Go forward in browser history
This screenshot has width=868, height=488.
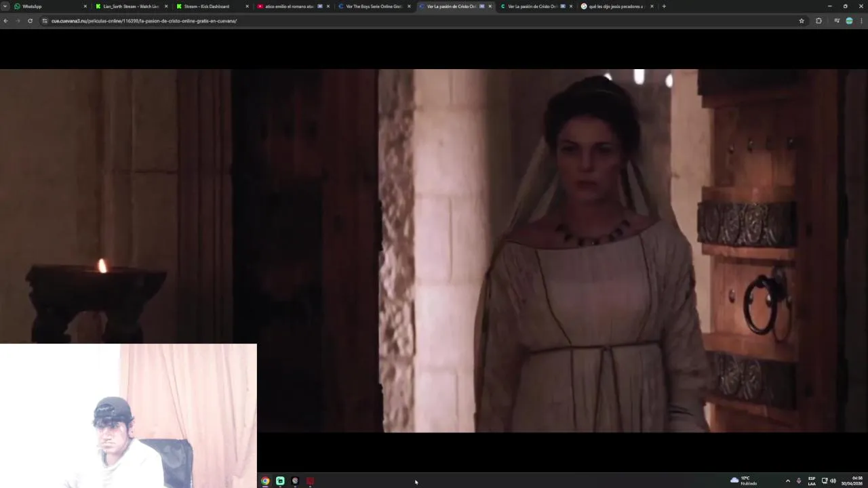click(18, 21)
